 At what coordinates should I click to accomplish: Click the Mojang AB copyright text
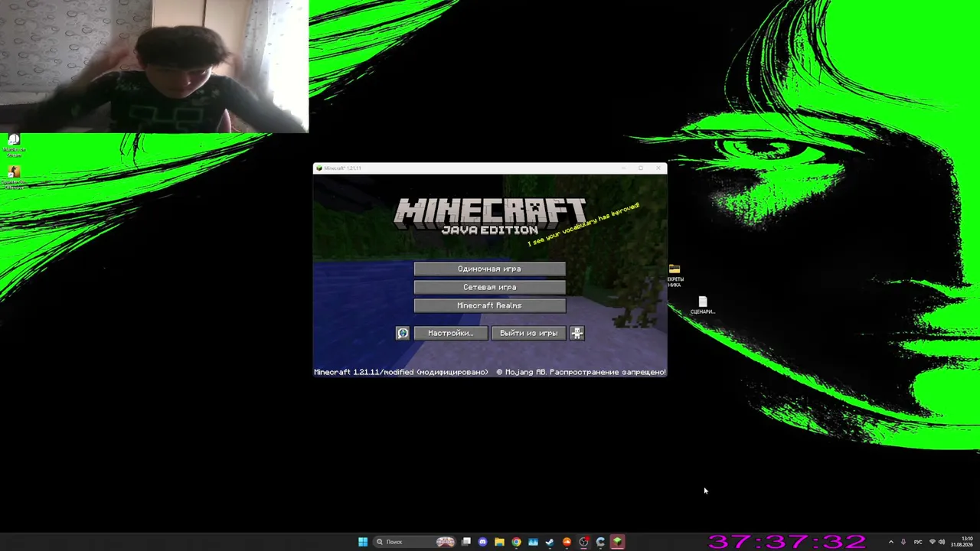tap(581, 372)
